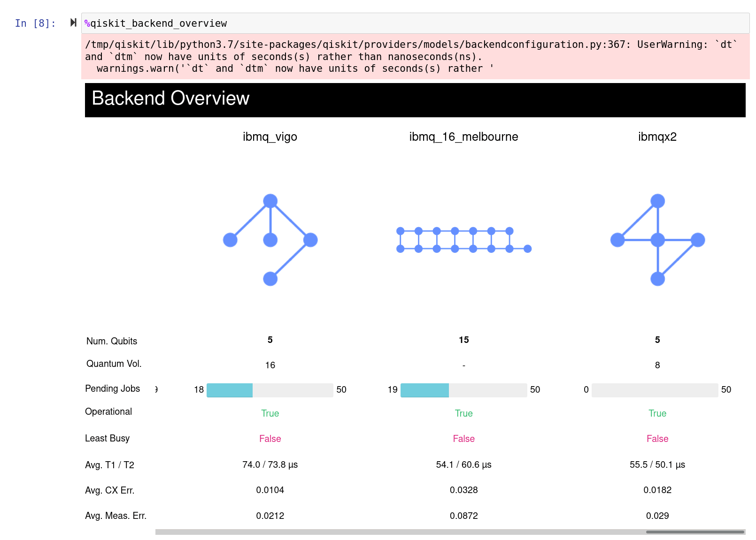The height and width of the screenshot is (540, 756).
Task: Select the bottom qubit in the ibmq_vigo graph
Action: [270, 279]
